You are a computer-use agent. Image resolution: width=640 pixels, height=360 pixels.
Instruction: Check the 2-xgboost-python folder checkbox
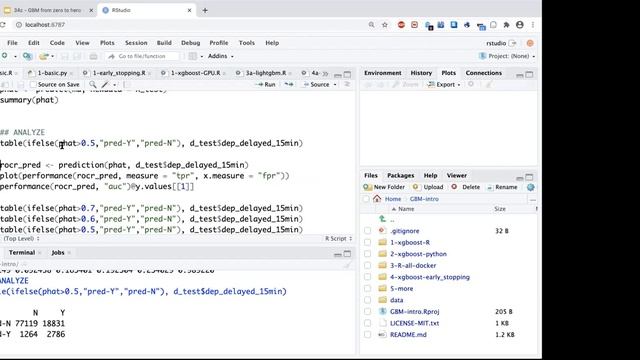[367, 254]
